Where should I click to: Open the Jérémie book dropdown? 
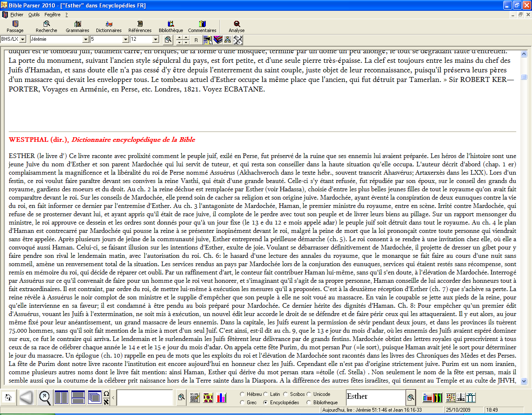point(86,39)
